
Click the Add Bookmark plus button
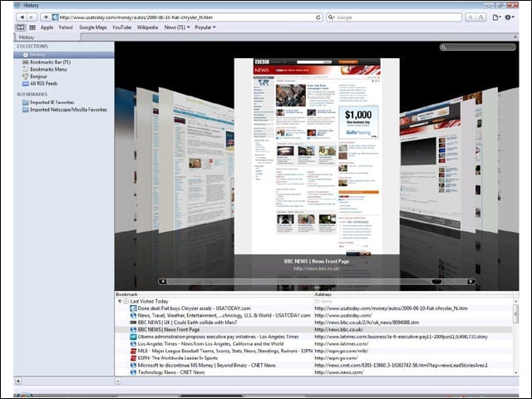tap(46, 17)
